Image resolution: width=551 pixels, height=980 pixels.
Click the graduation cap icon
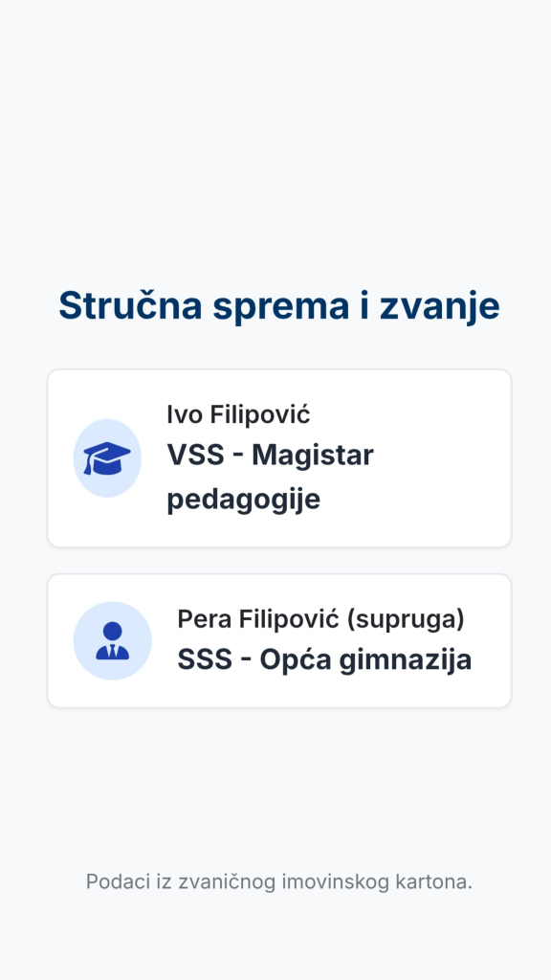point(107,458)
